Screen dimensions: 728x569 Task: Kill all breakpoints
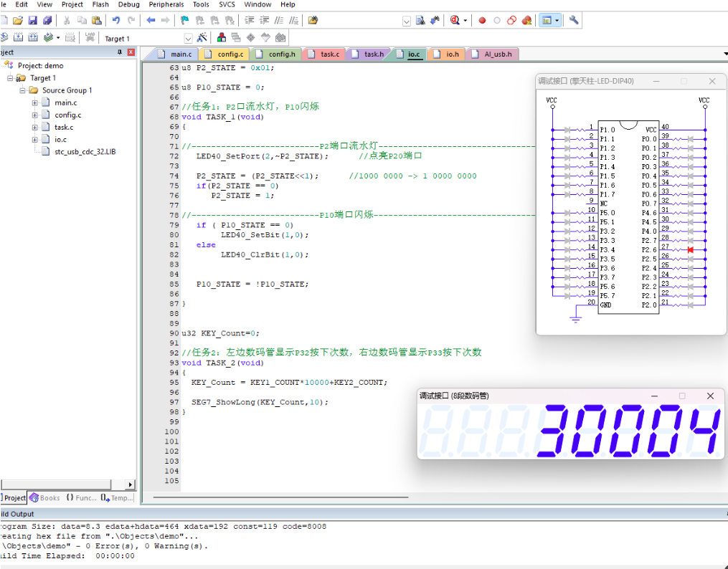click(526, 20)
